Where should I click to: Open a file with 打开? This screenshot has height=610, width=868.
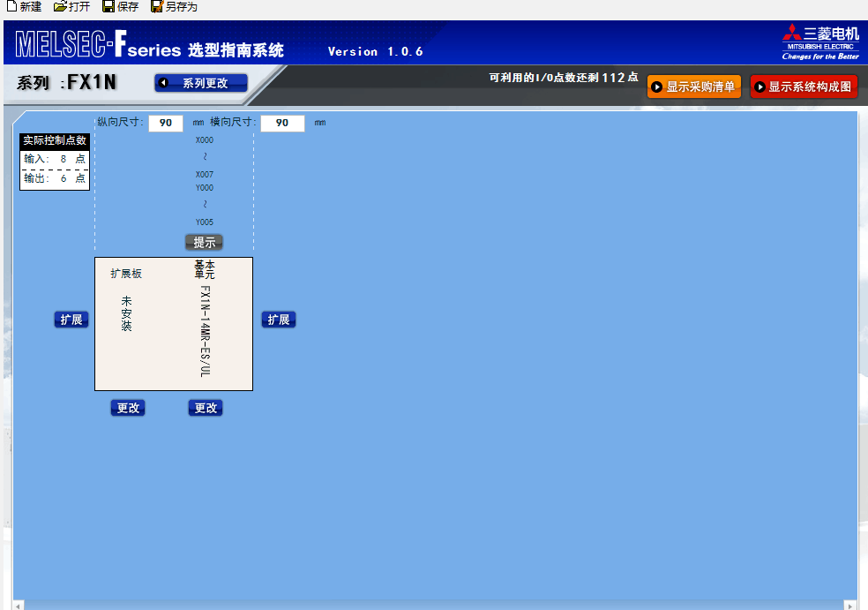(72, 7)
